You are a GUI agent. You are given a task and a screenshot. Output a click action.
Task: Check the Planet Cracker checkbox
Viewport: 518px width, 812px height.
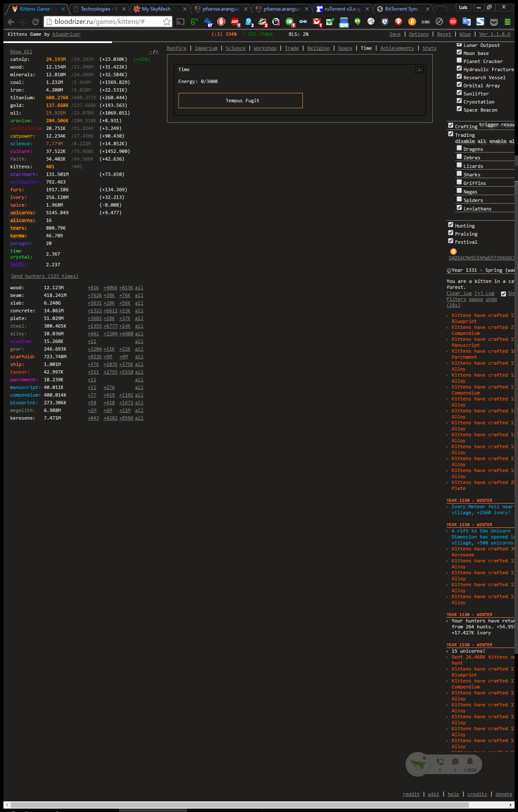[x=459, y=60]
